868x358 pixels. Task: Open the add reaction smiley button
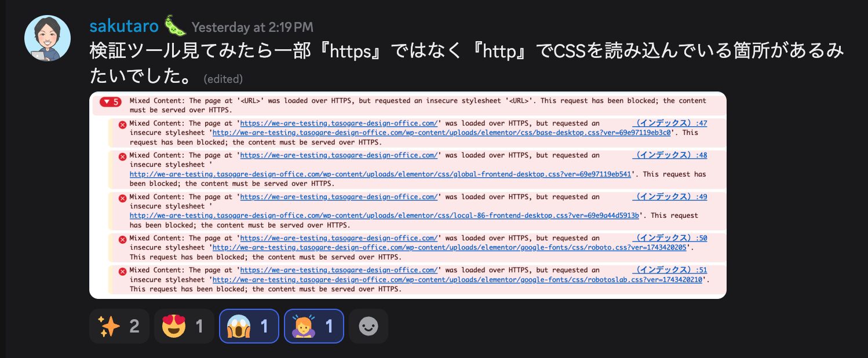(x=369, y=326)
